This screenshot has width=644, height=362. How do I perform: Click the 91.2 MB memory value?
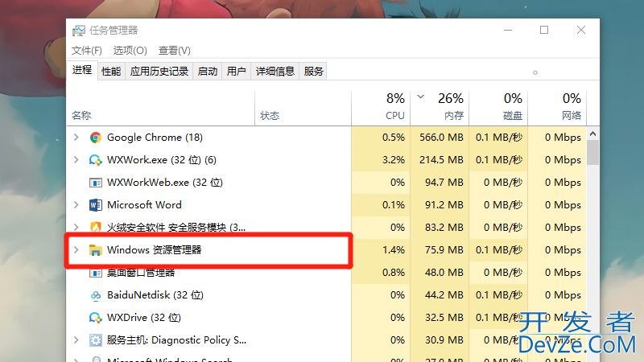click(x=444, y=205)
